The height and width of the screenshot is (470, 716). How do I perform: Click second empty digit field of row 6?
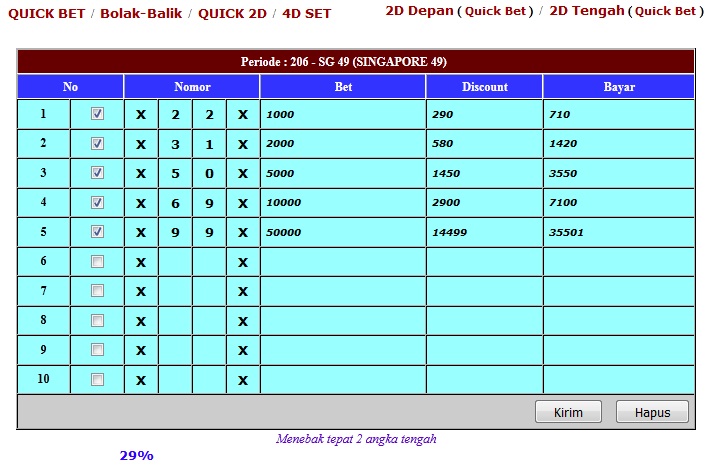tap(209, 262)
